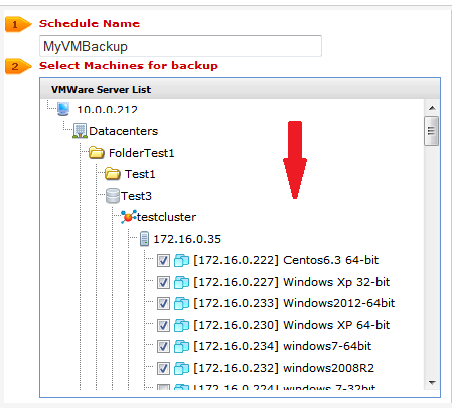Open the FolderTest1 folder icon
The width and height of the screenshot is (452, 408).
(97, 153)
